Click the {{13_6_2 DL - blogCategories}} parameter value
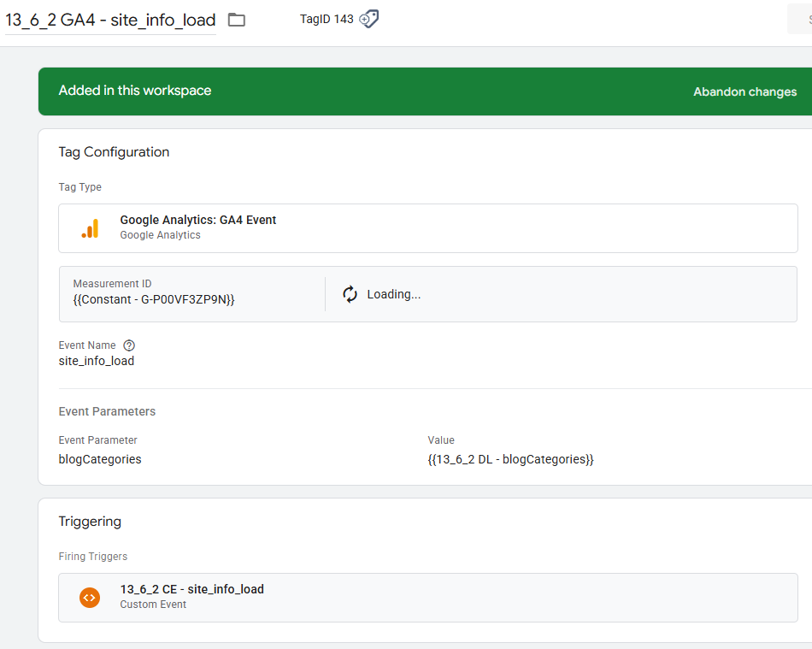The image size is (812, 649). point(510,459)
